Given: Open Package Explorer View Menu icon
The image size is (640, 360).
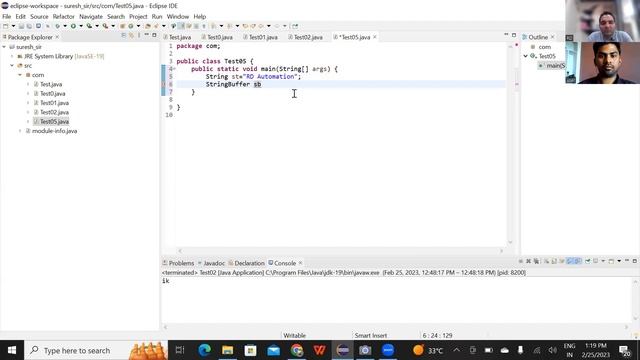Looking at the screenshot, I should tap(139, 36).
